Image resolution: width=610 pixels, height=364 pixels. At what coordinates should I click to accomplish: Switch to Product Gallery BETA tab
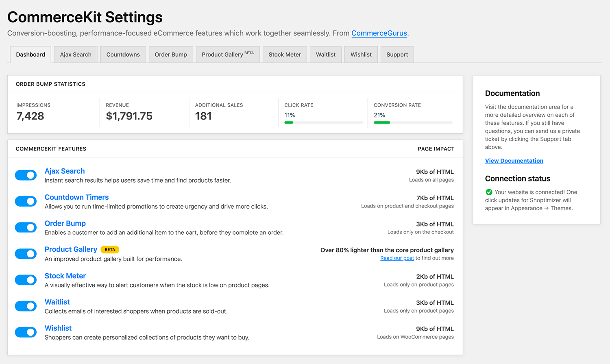coord(228,54)
